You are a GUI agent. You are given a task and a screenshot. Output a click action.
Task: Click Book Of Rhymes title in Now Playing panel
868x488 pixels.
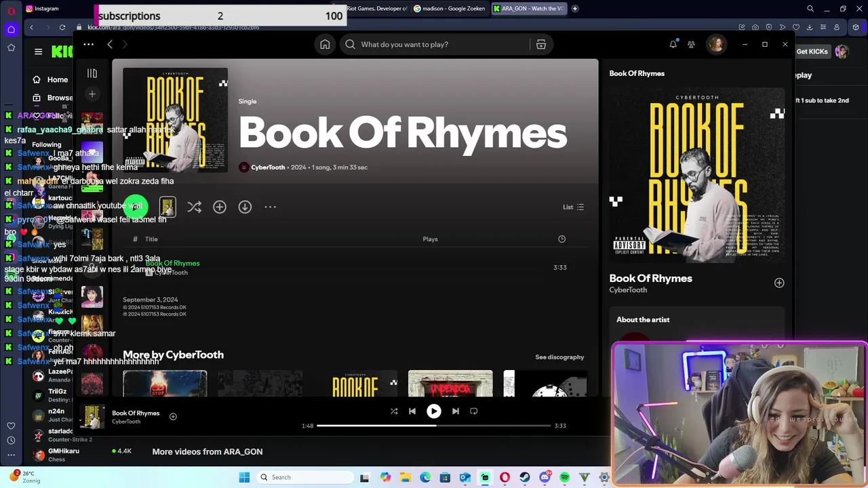(650, 279)
